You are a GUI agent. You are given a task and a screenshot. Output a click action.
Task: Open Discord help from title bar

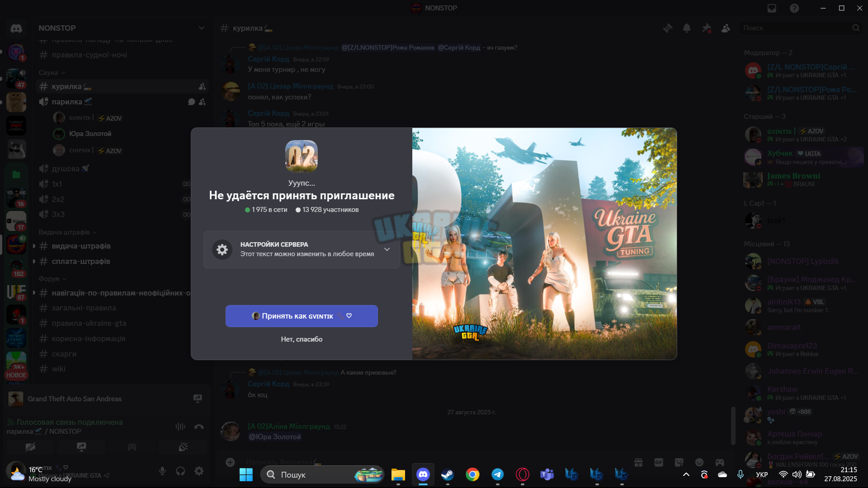point(794,8)
